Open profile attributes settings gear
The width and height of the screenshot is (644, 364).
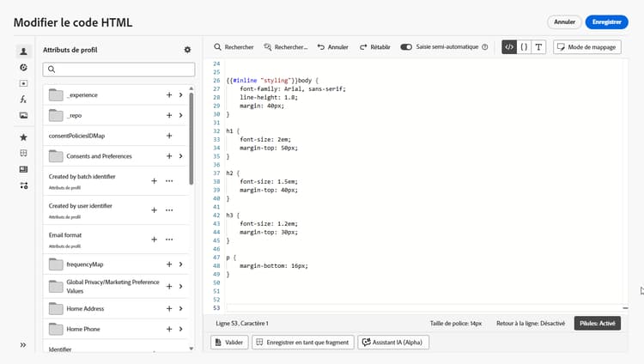coord(187,50)
